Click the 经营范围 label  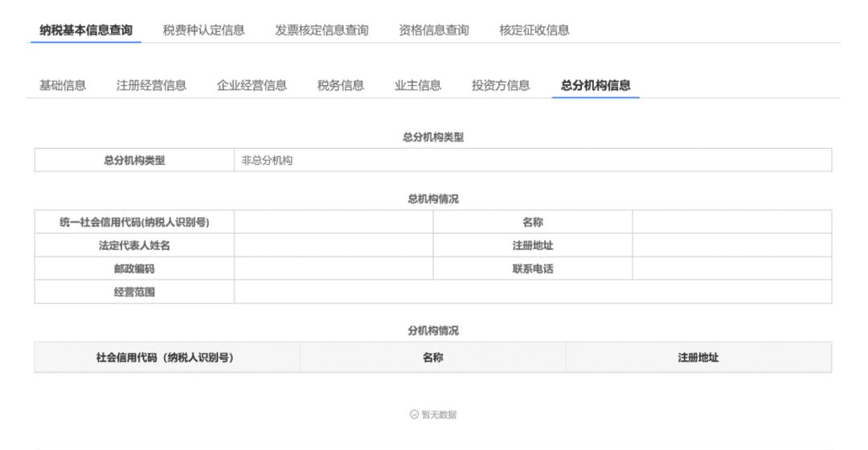[134, 292]
